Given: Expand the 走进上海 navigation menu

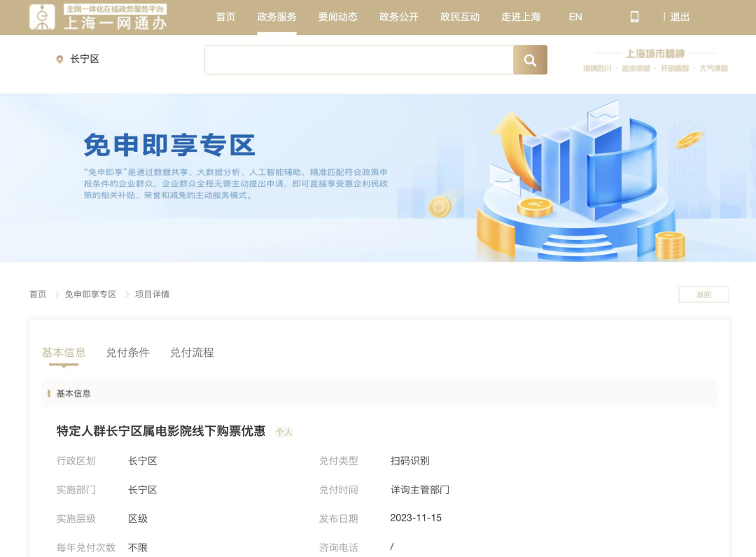Looking at the screenshot, I should 520,17.
